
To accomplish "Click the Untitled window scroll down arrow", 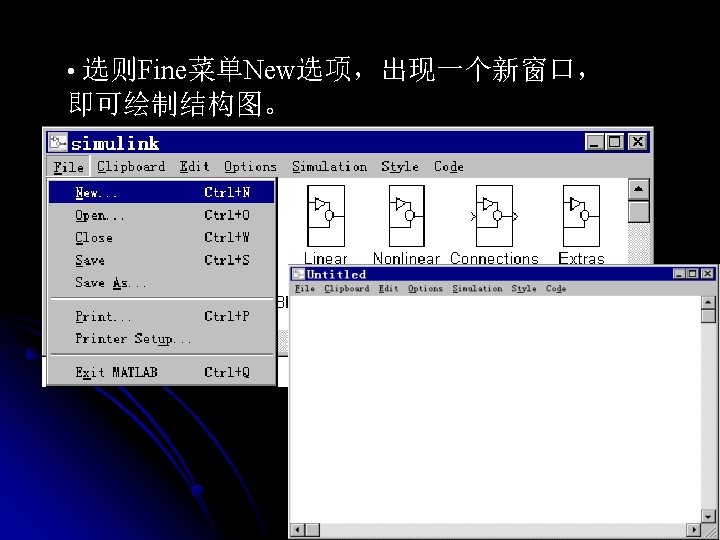I will pyautogui.click(x=709, y=517).
